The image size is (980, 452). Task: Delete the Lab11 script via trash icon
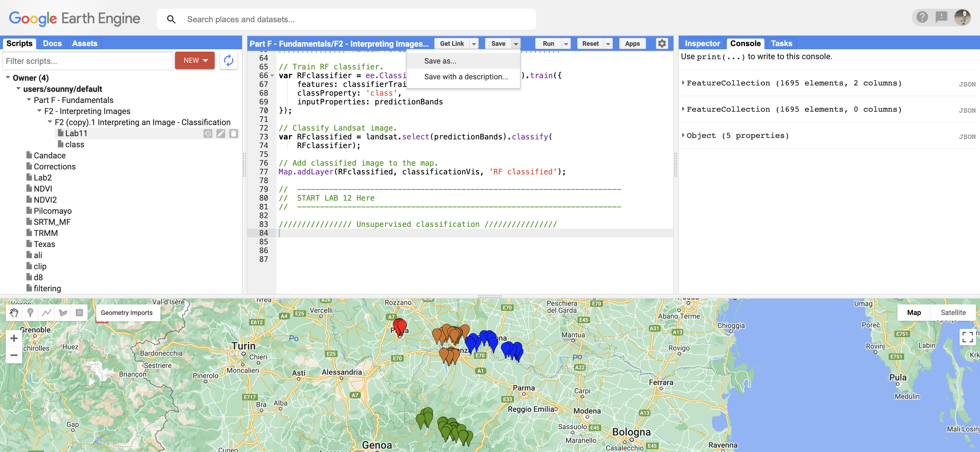point(234,134)
